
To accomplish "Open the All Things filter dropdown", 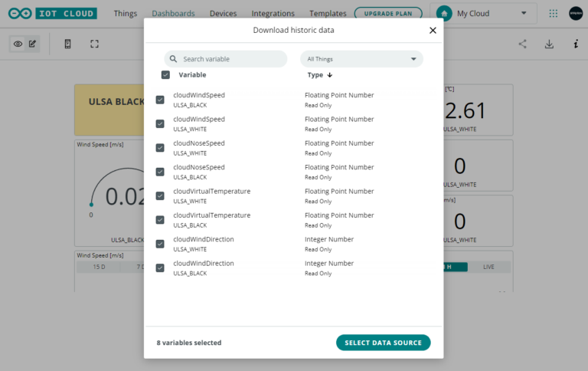I will point(361,59).
